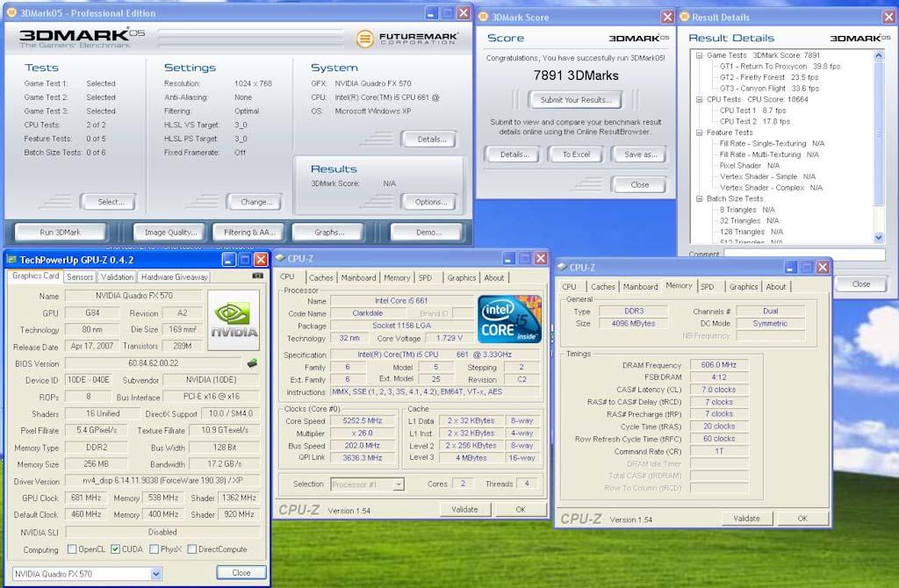Screen dimensions: 899x588
Task: Switch to the Validation tab in GPU-Z
Action: (117, 276)
